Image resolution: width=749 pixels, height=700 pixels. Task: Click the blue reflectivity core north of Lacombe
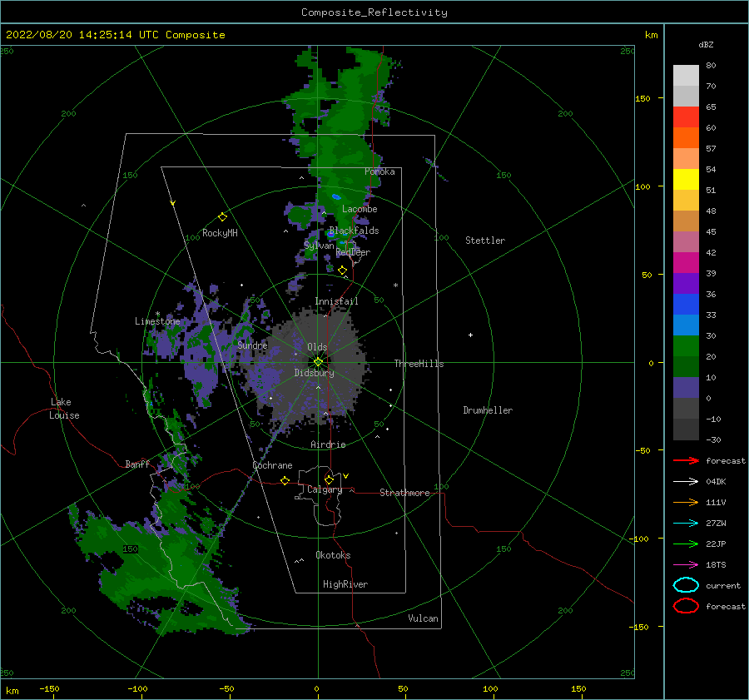point(336,197)
